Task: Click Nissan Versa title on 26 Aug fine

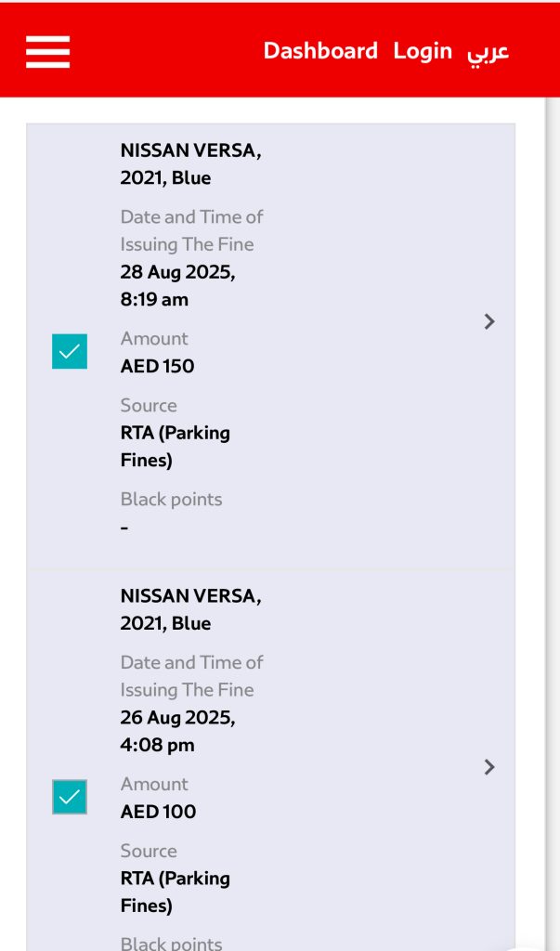Action: [x=190, y=610]
